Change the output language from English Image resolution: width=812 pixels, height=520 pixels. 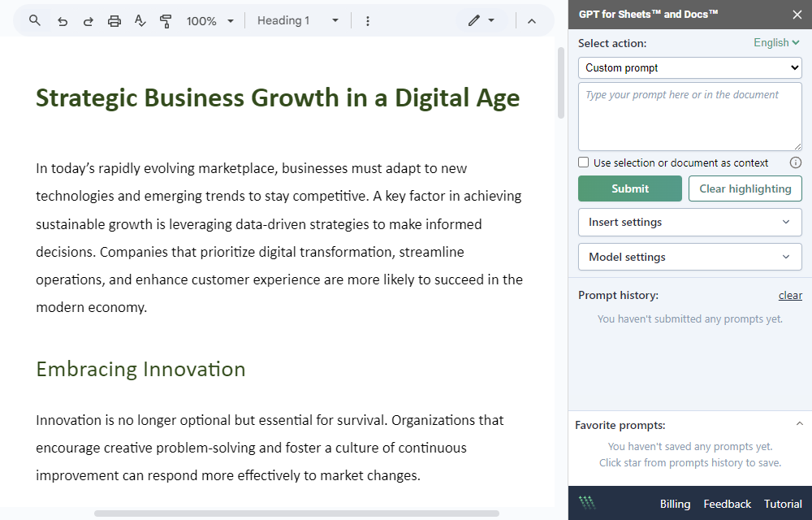775,41
